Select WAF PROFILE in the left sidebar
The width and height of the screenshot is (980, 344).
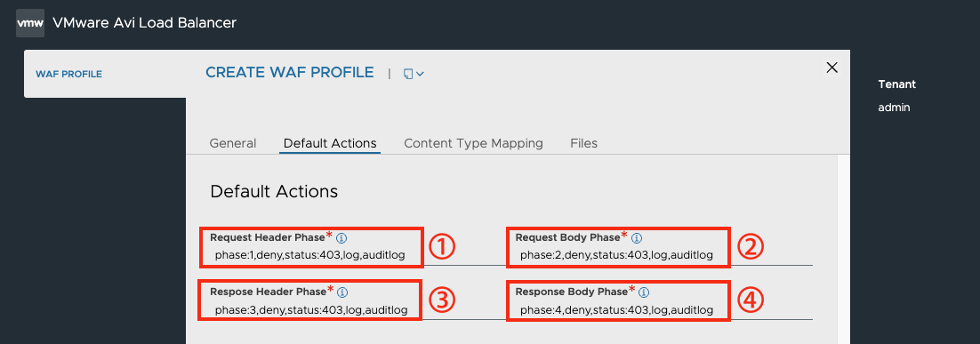(68, 74)
